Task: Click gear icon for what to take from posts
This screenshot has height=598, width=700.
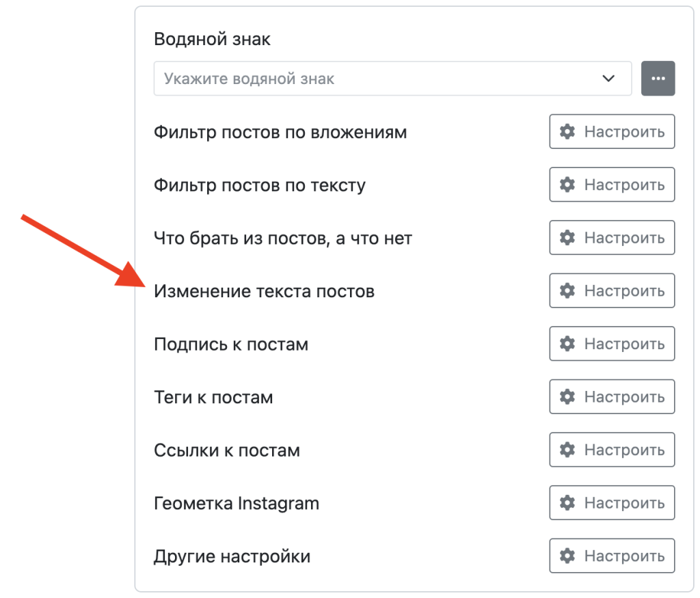Action: (567, 238)
